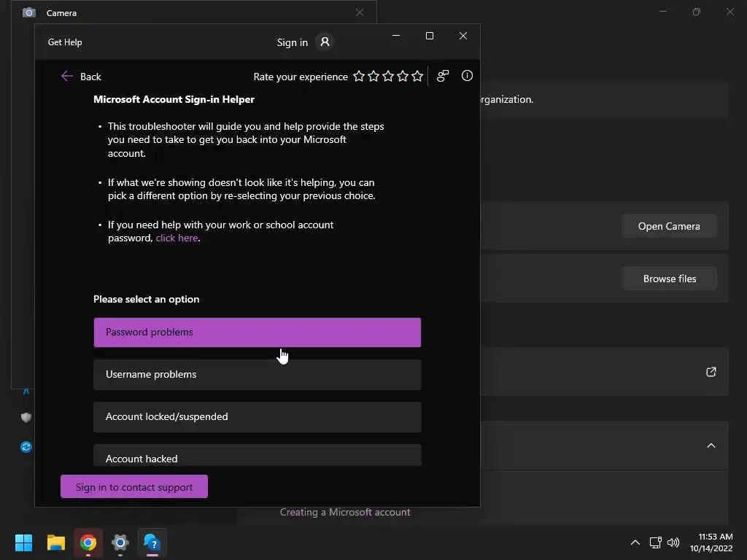Switch to the Get Help taskbar icon

coord(152,542)
